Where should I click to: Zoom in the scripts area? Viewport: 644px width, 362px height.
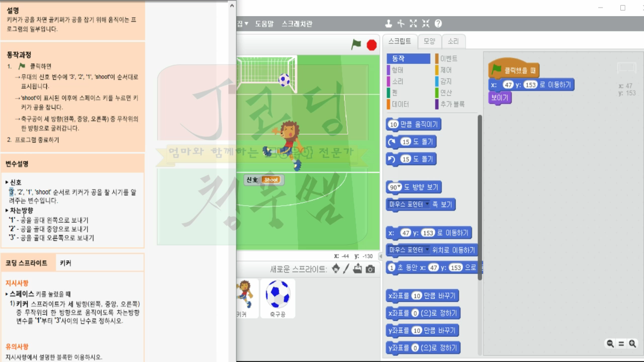632,344
